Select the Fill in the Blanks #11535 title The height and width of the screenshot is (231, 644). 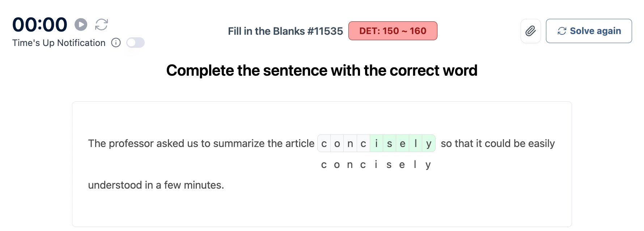tap(285, 31)
